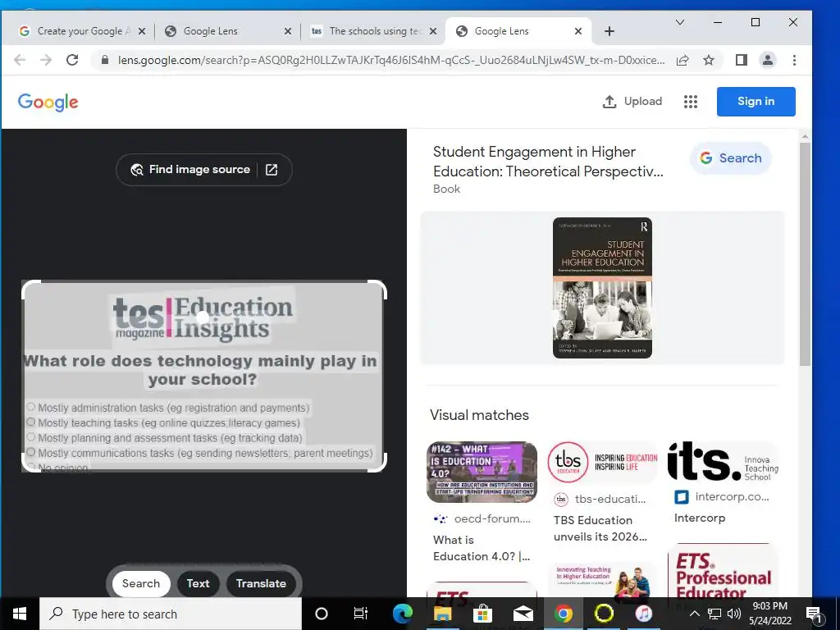Screen dimensions: 840x630
Task: Click the intercorp.co... source link
Action: tap(722, 496)
